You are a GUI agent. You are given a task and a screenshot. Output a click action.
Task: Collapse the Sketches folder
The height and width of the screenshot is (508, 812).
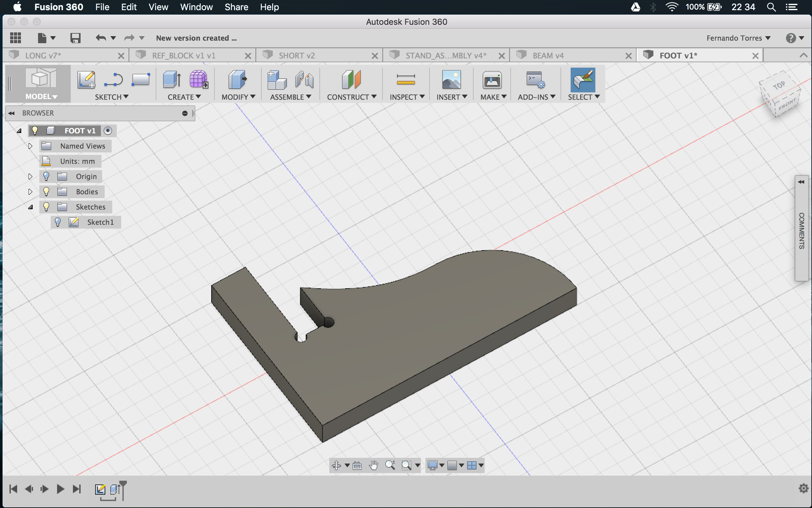30,207
